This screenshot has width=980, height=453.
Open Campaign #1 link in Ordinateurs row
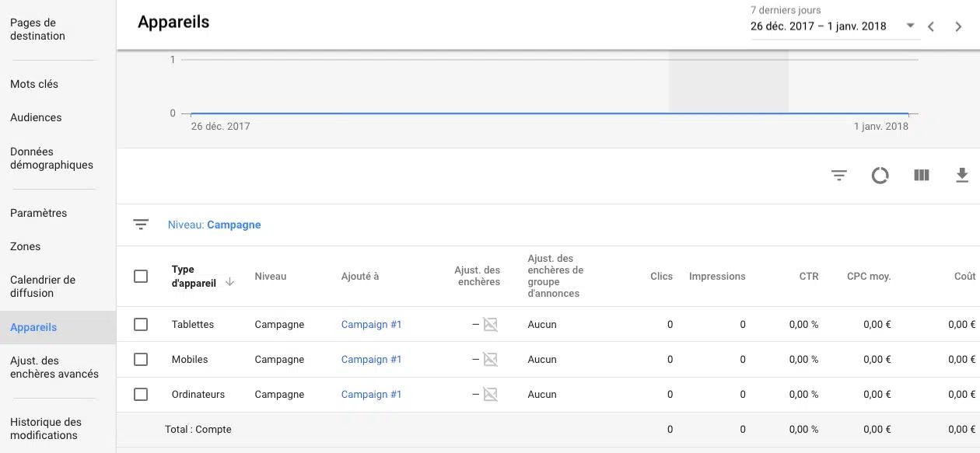(x=371, y=395)
